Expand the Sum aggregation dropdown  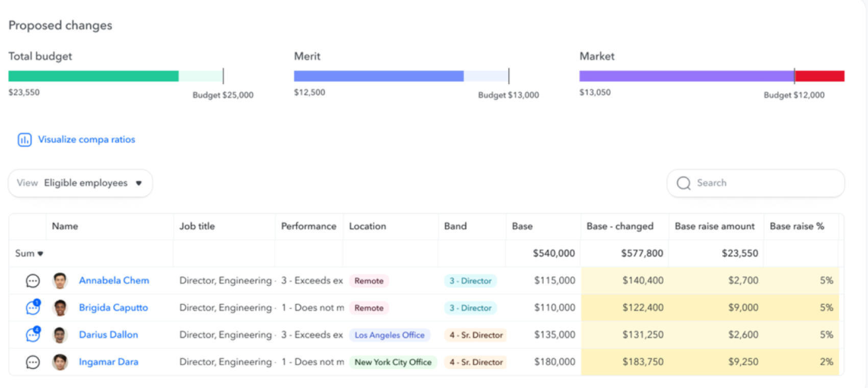point(29,254)
